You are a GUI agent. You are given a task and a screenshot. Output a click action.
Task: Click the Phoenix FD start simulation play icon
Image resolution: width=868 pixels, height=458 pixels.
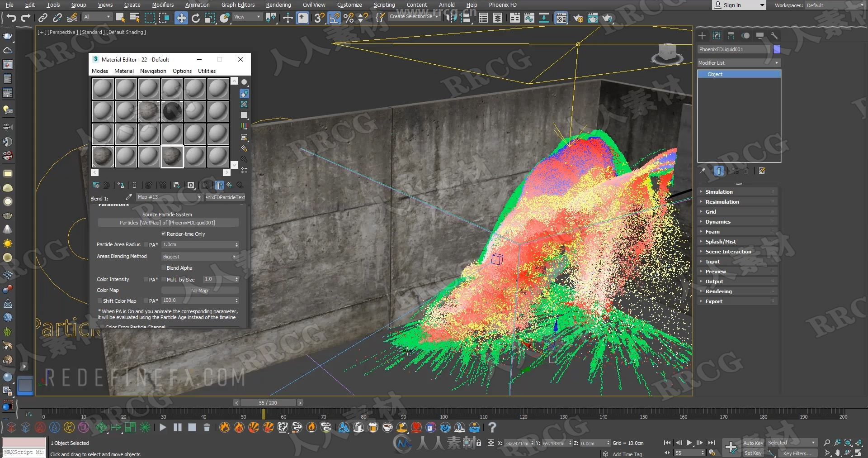[163, 427]
